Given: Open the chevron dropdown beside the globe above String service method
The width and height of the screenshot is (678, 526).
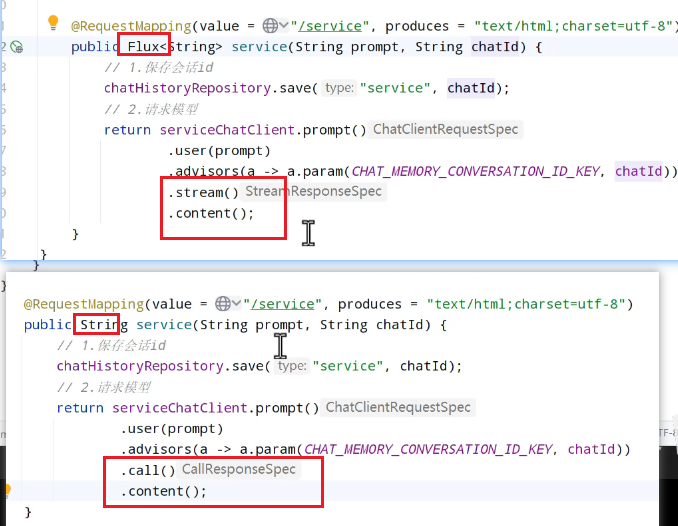Looking at the screenshot, I should click(x=236, y=303).
